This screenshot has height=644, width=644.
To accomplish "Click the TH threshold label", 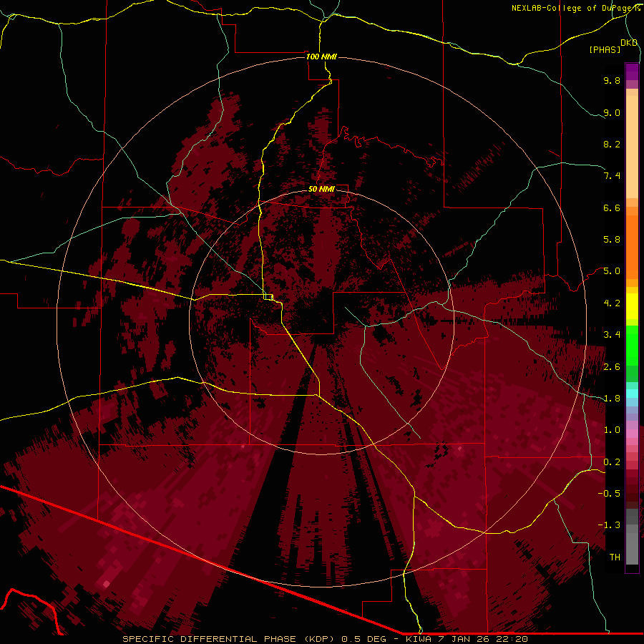I will tap(615, 557).
